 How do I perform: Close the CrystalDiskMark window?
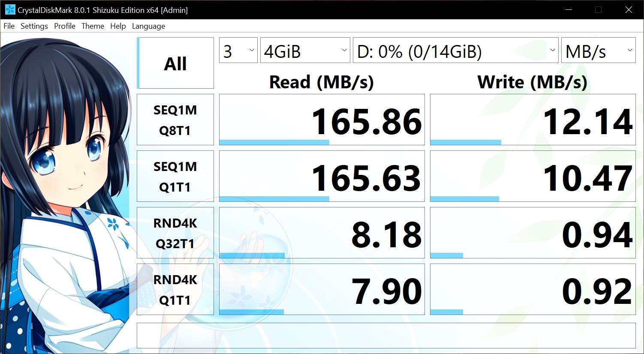tap(629, 9)
